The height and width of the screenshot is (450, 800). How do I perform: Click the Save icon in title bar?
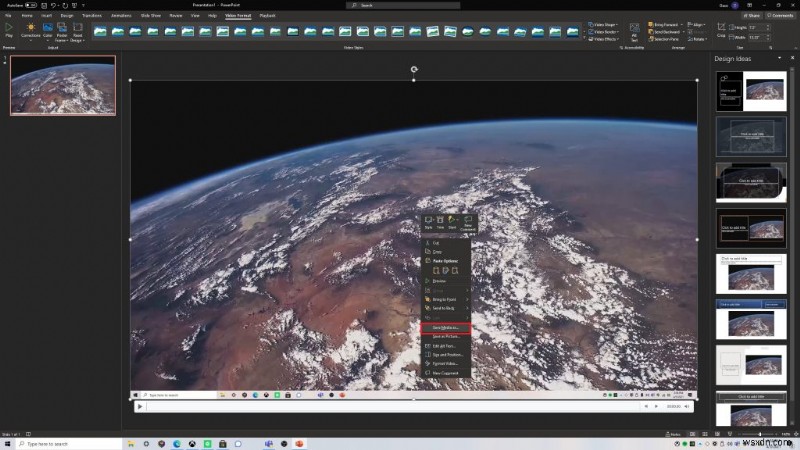(44, 5)
